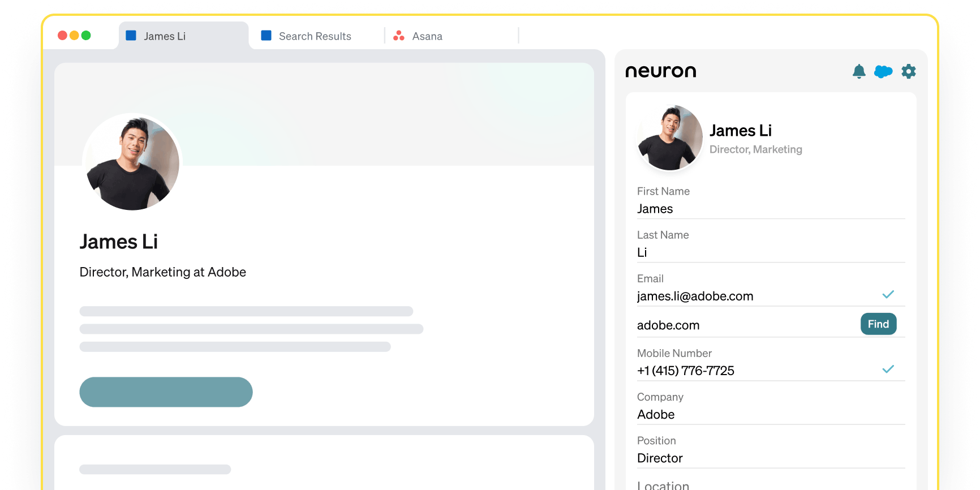Click the Salesforce cloud icon
980x490 pixels.
click(883, 71)
